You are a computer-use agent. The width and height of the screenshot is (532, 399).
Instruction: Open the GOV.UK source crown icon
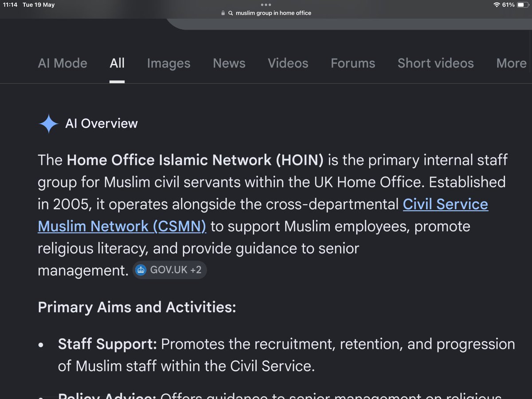[141, 270]
